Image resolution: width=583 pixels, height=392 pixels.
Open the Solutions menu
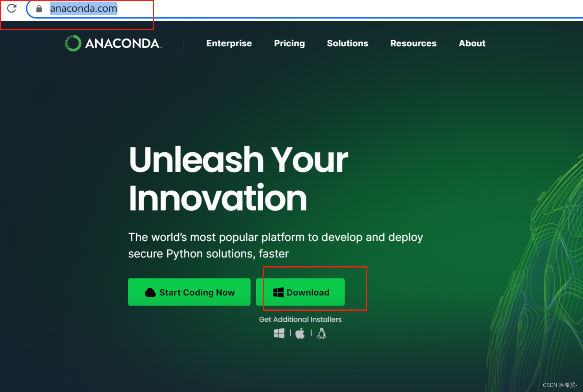(348, 43)
